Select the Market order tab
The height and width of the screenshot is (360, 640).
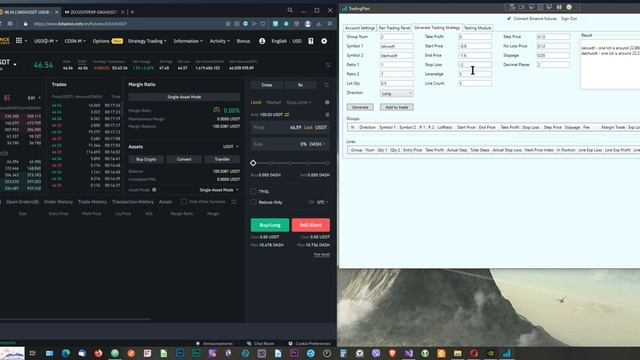(x=273, y=102)
